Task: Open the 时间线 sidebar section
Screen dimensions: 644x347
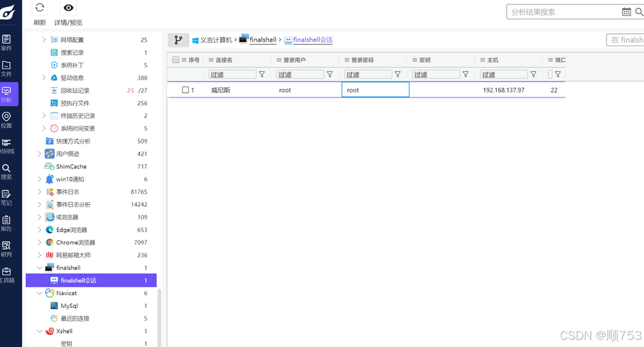Action: (x=6, y=146)
